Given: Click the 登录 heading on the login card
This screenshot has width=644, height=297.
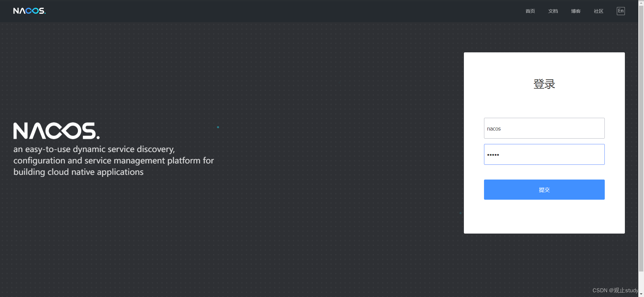Looking at the screenshot, I should pyautogui.click(x=544, y=84).
